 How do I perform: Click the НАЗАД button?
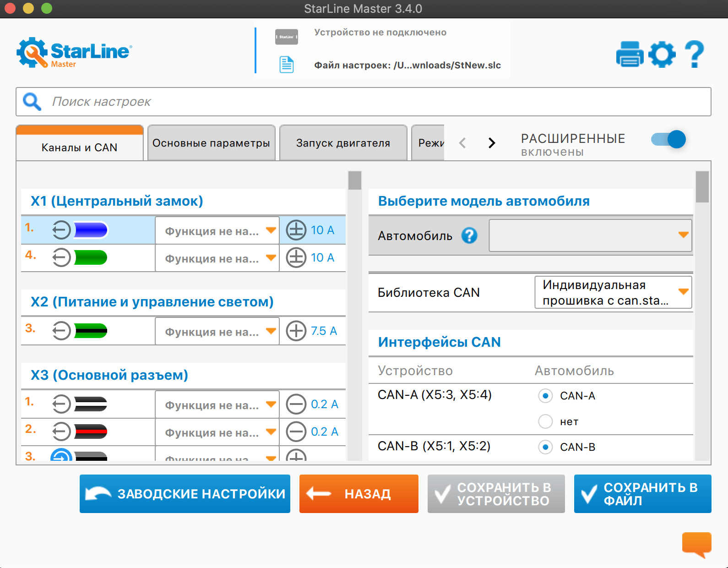click(359, 494)
